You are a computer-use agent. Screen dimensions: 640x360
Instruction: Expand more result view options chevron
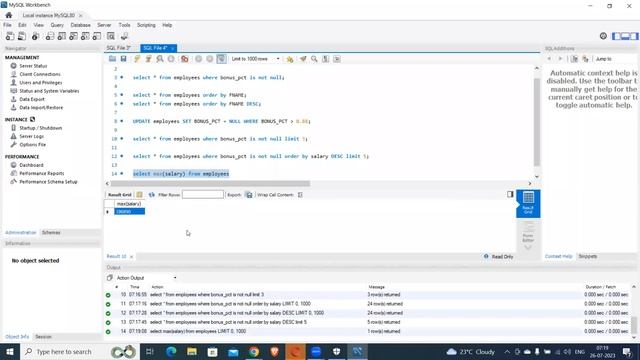(x=528, y=247)
